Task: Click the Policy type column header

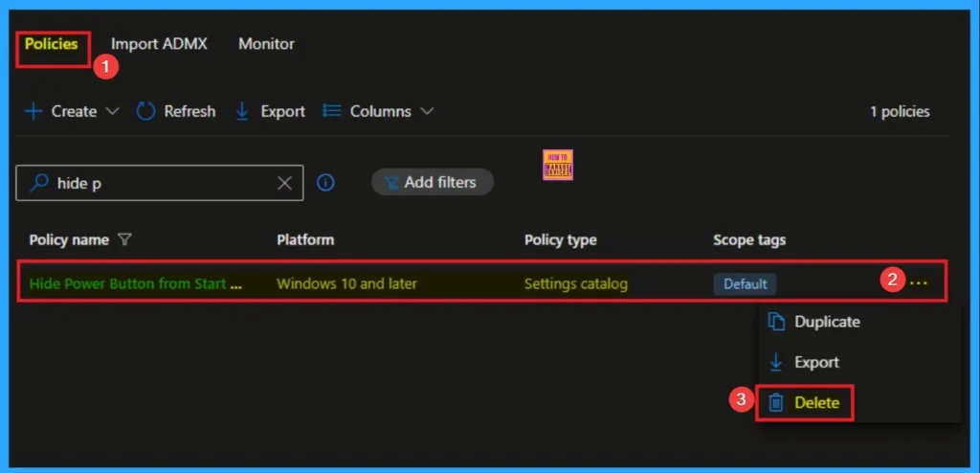Action: [x=560, y=239]
